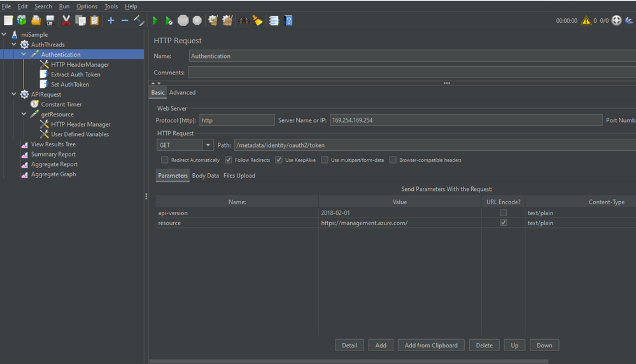Screen dimensions: 636x364
Task: Click the minus Collapse All icon
Action: point(125,20)
